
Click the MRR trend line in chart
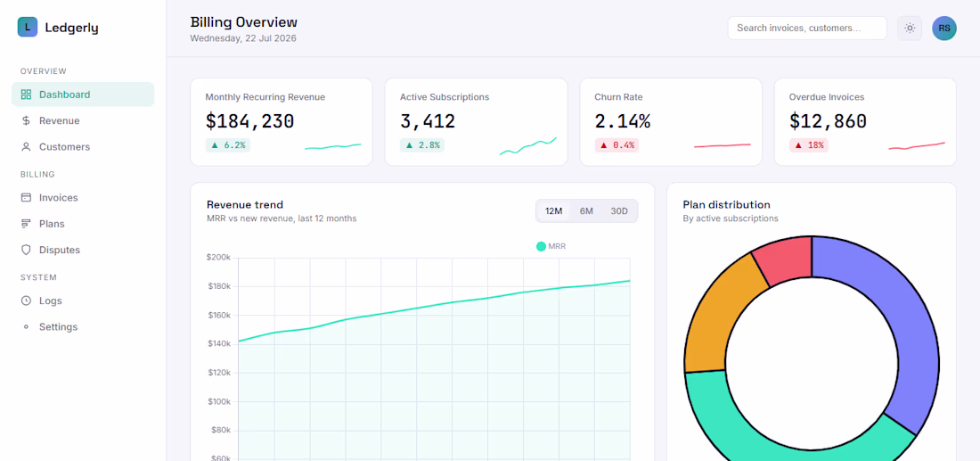[x=435, y=306]
